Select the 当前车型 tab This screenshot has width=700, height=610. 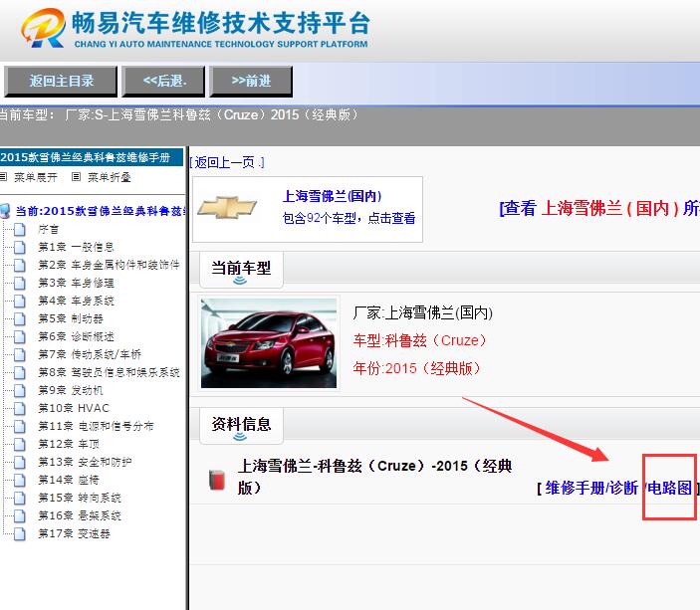pos(241,269)
